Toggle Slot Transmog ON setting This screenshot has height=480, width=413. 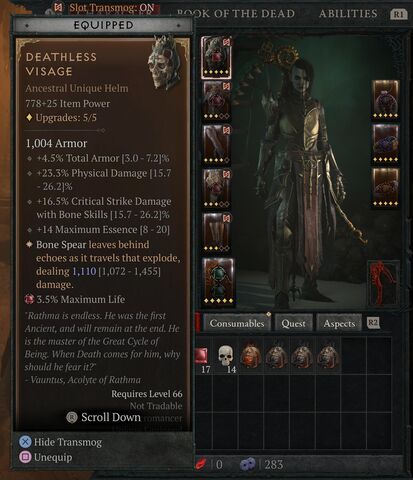pos(105,8)
